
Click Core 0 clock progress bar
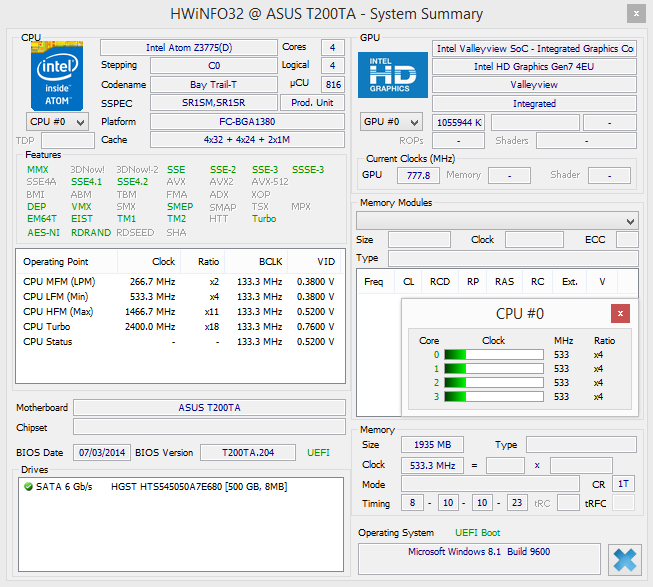point(493,355)
